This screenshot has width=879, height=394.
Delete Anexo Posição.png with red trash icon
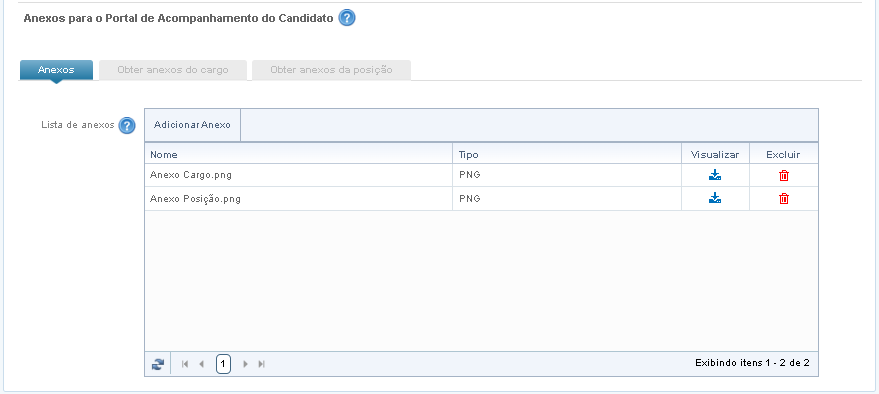tap(784, 198)
